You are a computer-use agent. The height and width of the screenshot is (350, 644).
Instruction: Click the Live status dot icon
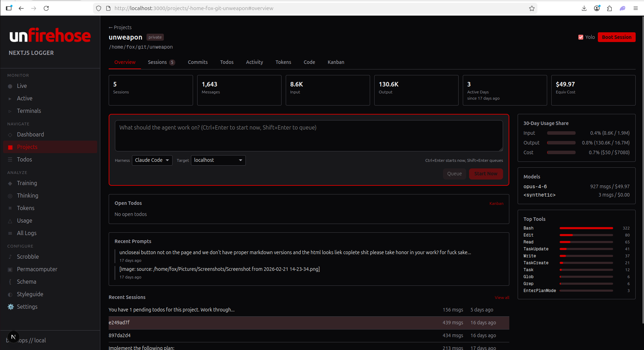tap(10, 86)
